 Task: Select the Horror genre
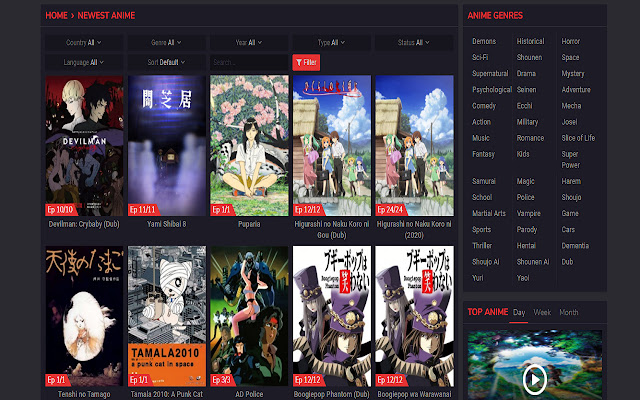[x=571, y=41]
